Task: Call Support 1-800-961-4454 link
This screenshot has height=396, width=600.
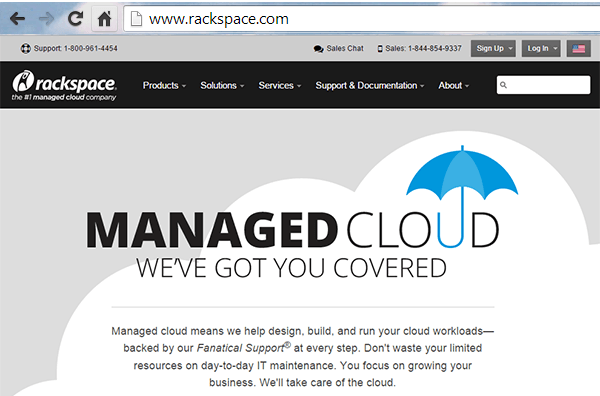Action: pos(75,49)
